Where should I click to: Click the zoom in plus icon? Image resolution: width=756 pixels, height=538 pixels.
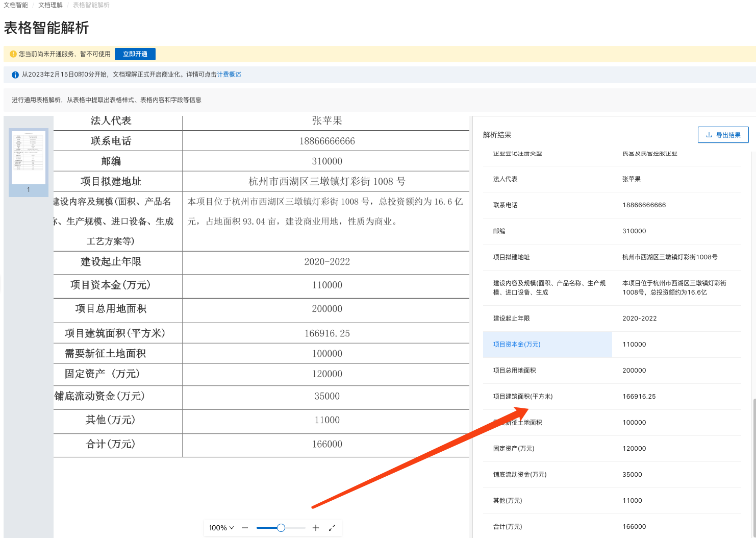point(316,528)
